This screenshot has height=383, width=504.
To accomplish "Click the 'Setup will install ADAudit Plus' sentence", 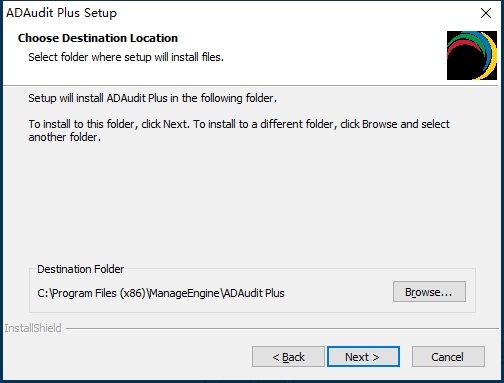I will coord(152,98).
